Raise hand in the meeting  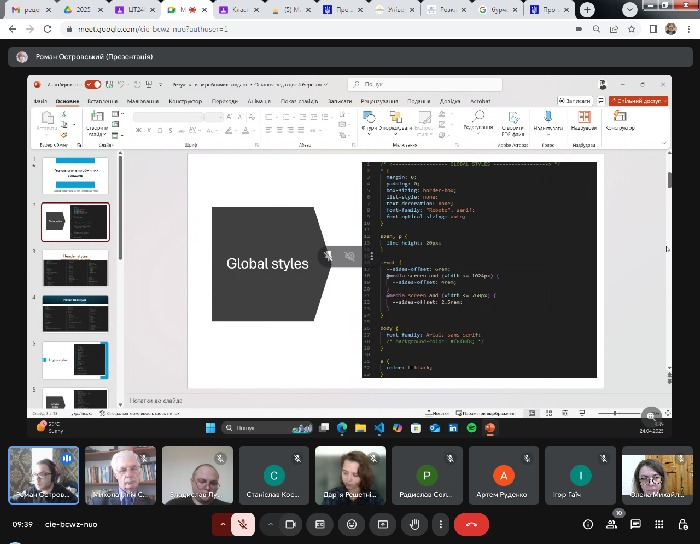pyautogui.click(x=412, y=524)
